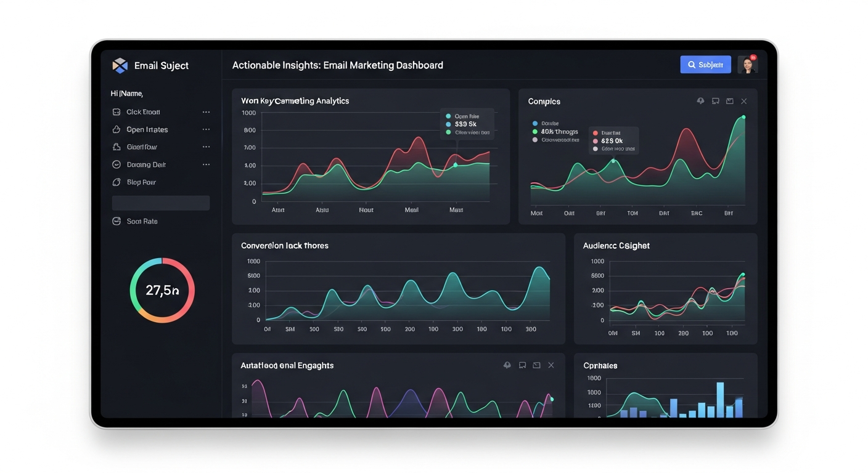This screenshot has width=868, height=473.
Task: Select the Click Email icon in the sidebar
Action: [117, 111]
